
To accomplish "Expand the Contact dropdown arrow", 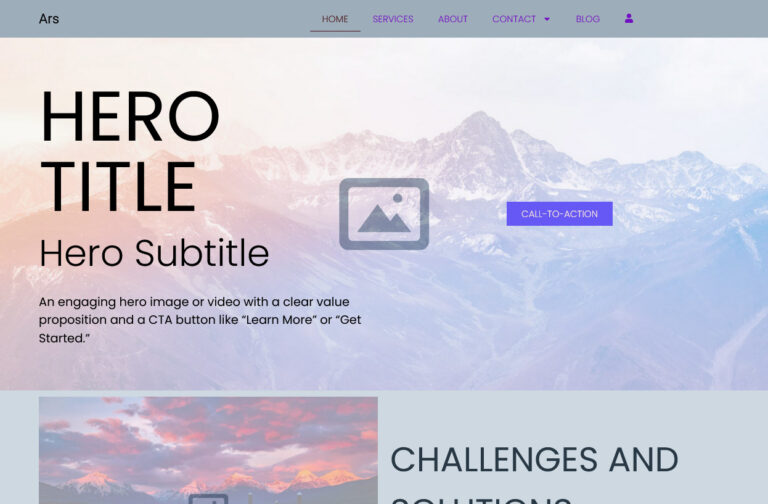I will [547, 19].
